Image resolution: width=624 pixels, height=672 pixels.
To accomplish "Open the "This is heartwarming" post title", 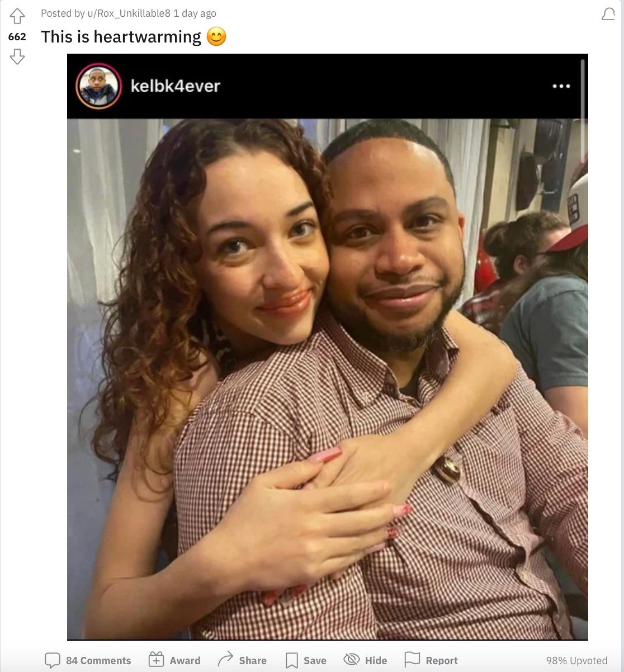I will (x=121, y=37).
